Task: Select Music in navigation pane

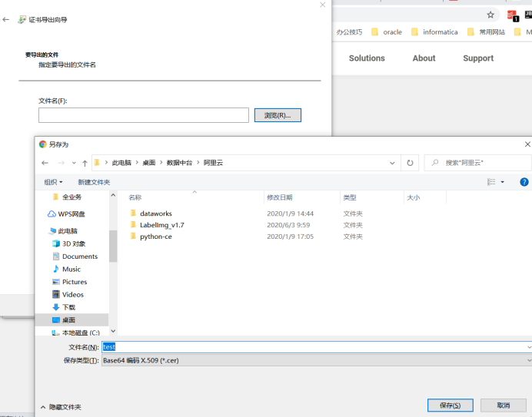Action: (66, 270)
